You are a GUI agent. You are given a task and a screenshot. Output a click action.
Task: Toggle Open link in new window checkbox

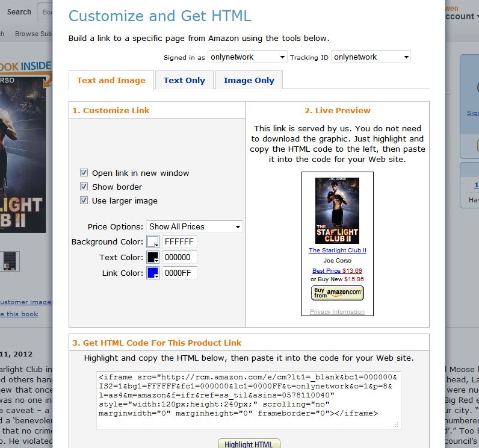click(x=84, y=173)
